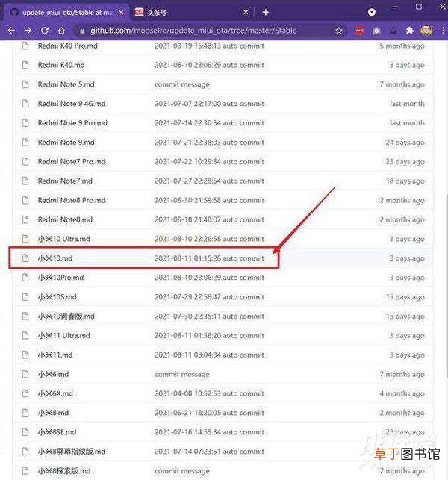Open the browser home page
Viewport: 448px width, 480px height.
(x=61, y=31)
